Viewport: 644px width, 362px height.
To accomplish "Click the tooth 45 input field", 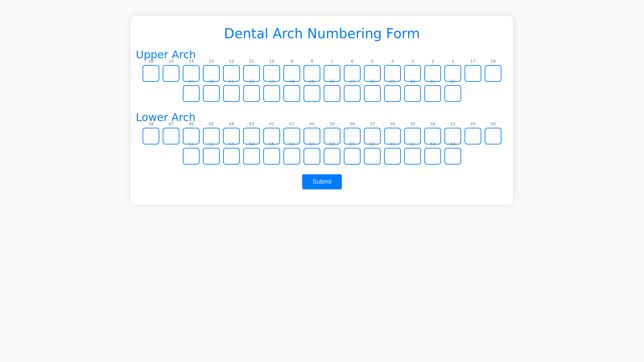I will click(x=211, y=136).
